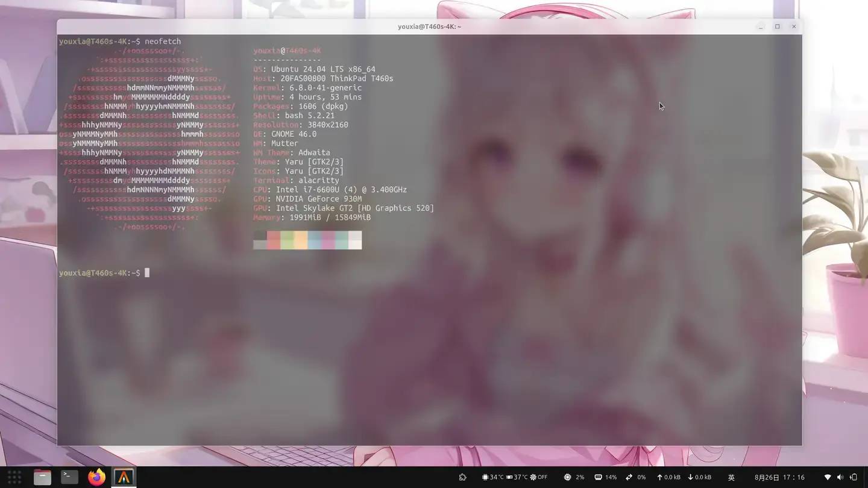Click the Ubuntu ASCII logo in neofetch
The image size is (868, 488).
click(x=149, y=139)
